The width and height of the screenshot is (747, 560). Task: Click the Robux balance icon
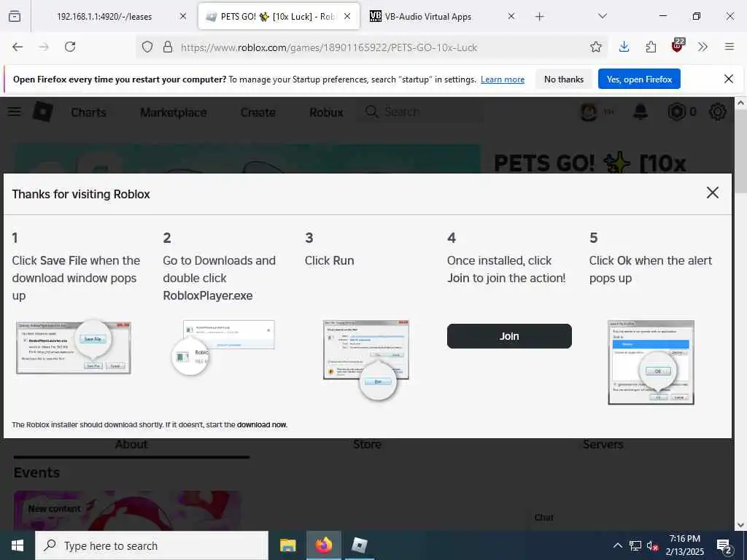point(677,112)
